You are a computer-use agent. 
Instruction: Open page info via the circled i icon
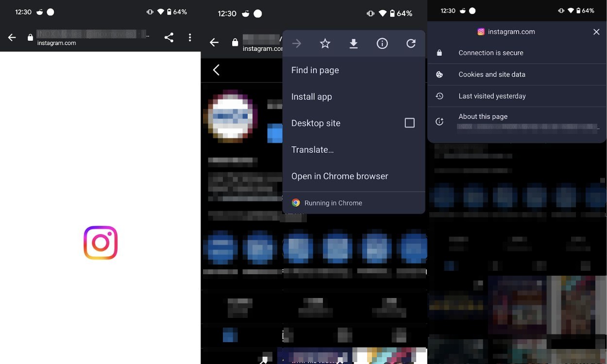coord(382,44)
